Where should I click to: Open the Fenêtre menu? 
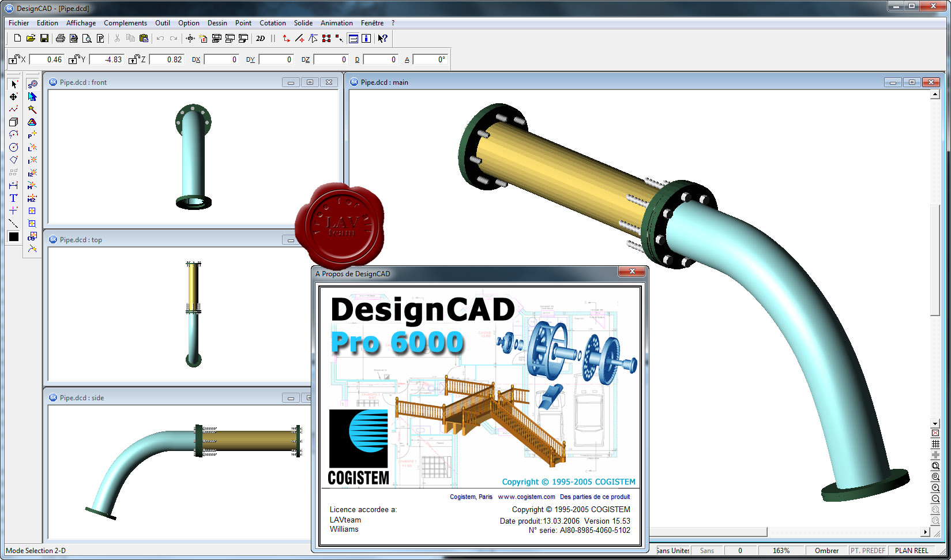click(372, 23)
